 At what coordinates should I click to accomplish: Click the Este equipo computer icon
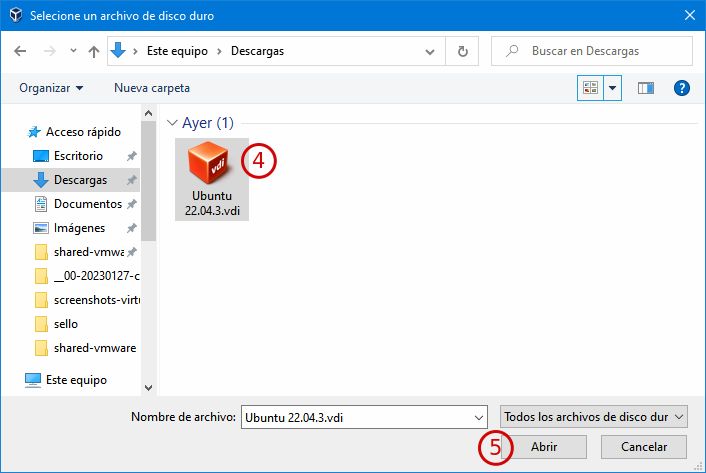[x=33, y=380]
